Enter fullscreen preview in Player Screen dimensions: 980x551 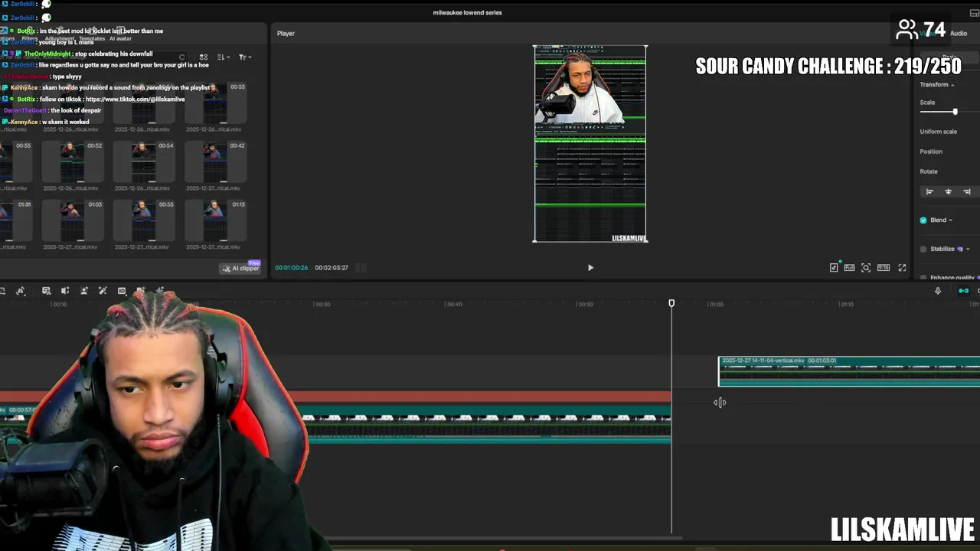[x=902, y=268]
